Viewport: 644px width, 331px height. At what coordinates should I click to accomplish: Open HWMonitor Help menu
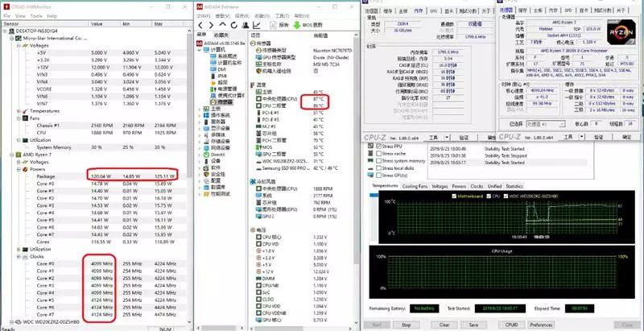(52, 16)
